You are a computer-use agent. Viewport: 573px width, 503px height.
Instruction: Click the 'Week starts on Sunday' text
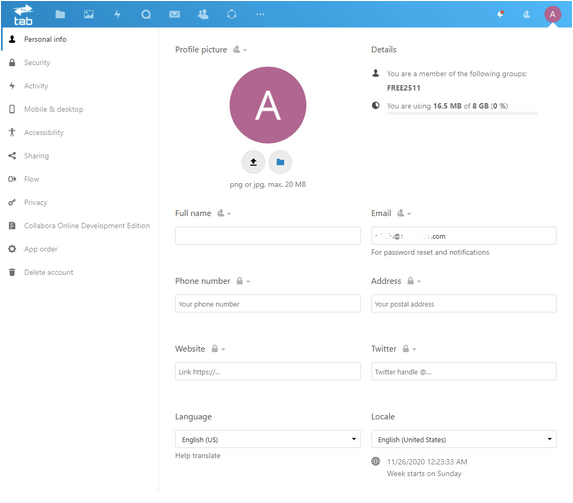point(424,473)
